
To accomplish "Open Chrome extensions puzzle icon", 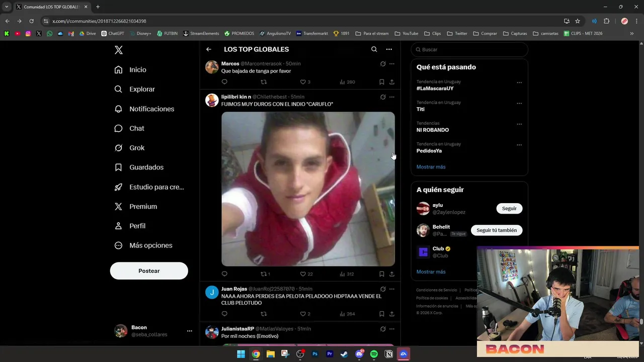I will (606, 21).
